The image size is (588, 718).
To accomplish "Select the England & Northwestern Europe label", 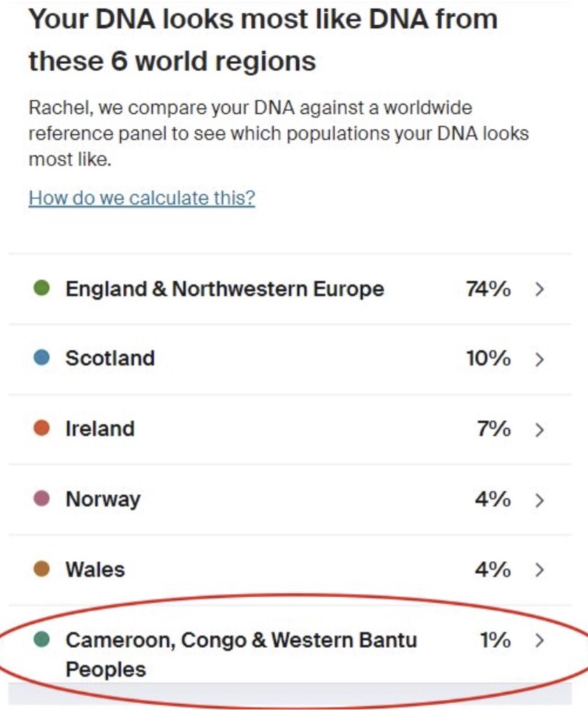I will (224, 288).
